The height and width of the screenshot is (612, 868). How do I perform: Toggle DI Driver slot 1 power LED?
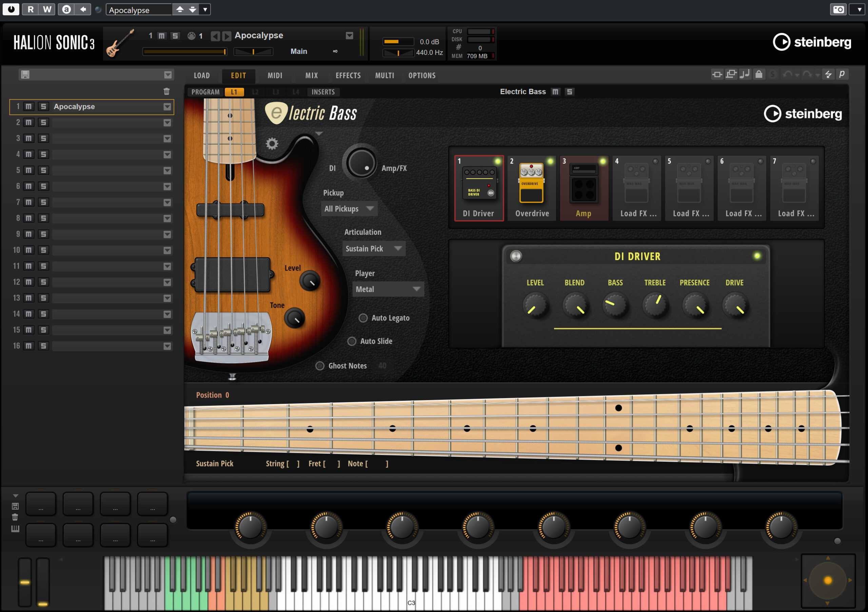click(497, 161)
